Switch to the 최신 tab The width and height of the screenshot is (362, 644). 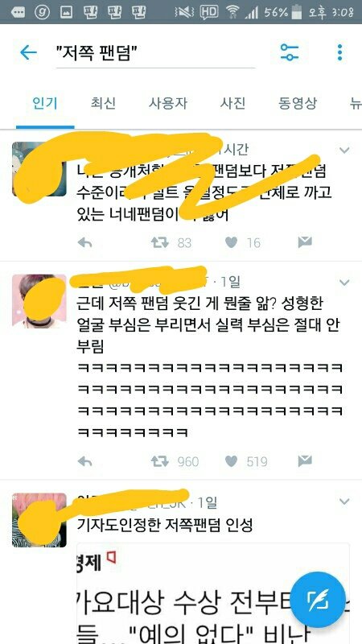[x=103, y=103]
